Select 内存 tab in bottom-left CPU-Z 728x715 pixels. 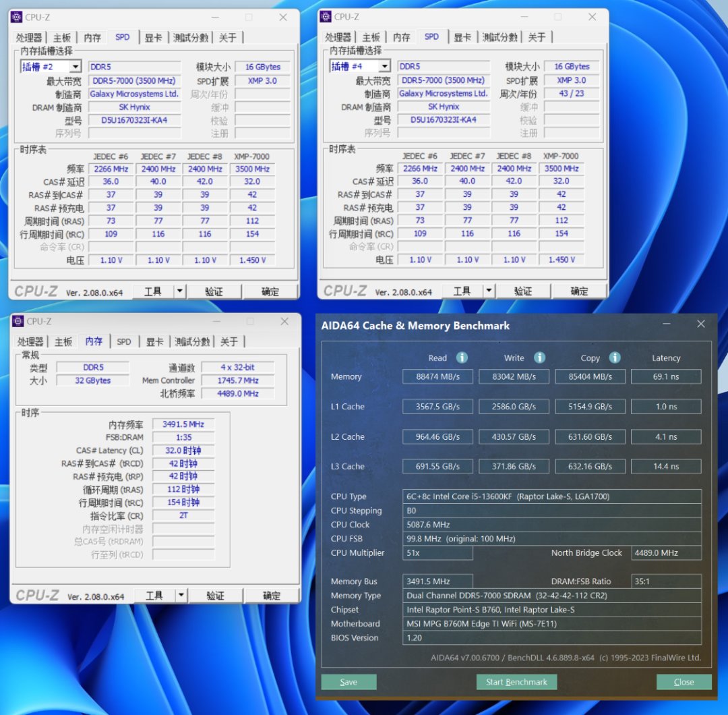tap(94, 341)
